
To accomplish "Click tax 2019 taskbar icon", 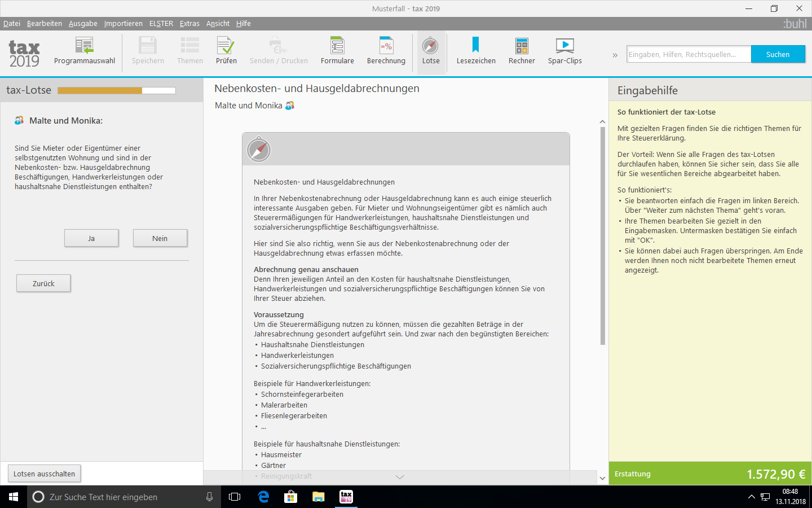I will pyautogui.click(x=346, y=497).
